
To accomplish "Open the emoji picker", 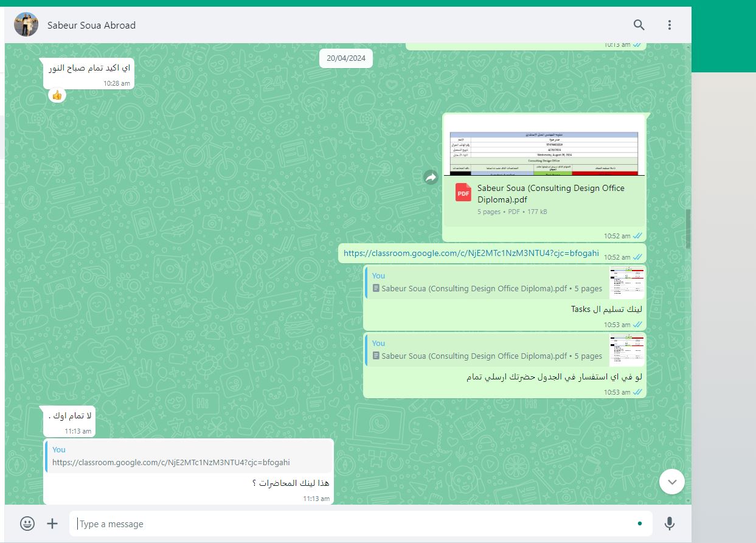I will coord(27,524).
